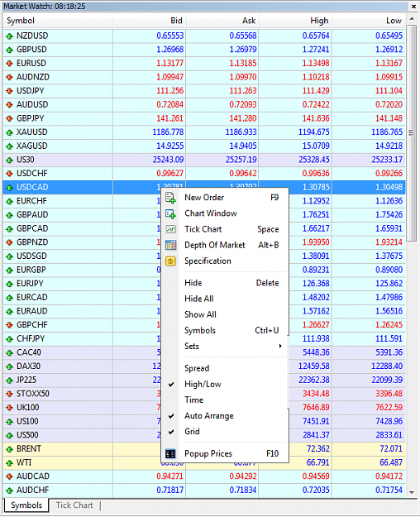Switch to the Symbols tab
The width and height of the screenshot is (420, 517).
(x=26, y=505)
